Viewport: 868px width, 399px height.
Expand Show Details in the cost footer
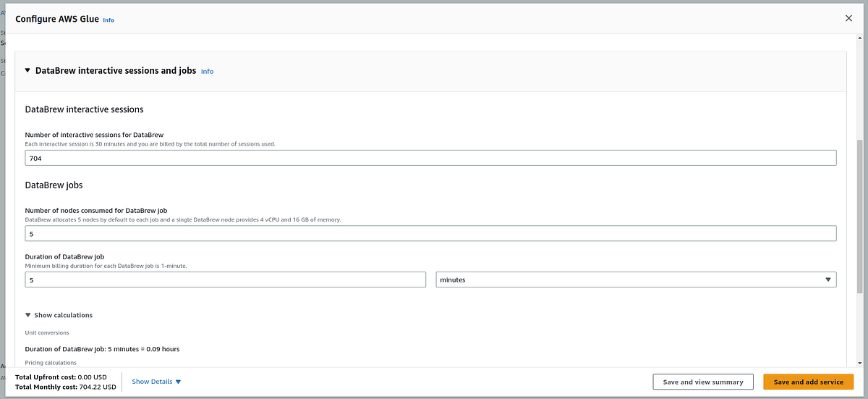[156, 382]
